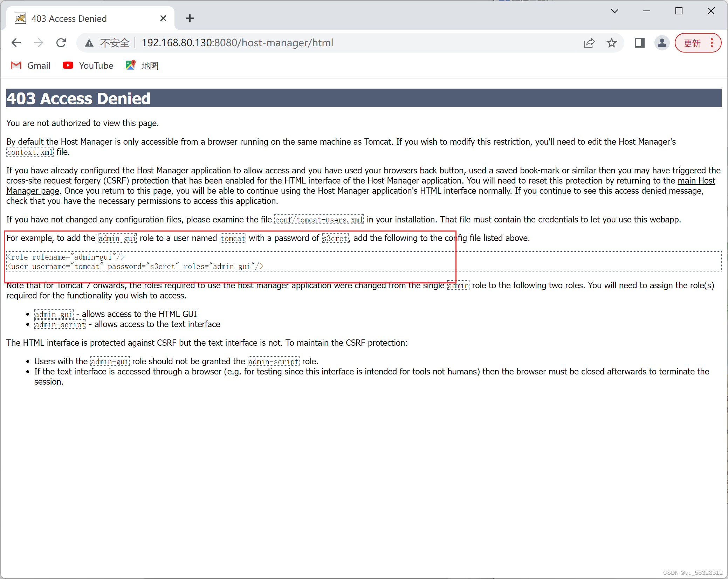Share this page via share icon
This screenshot has width=728, height=579.
point(589,43)
